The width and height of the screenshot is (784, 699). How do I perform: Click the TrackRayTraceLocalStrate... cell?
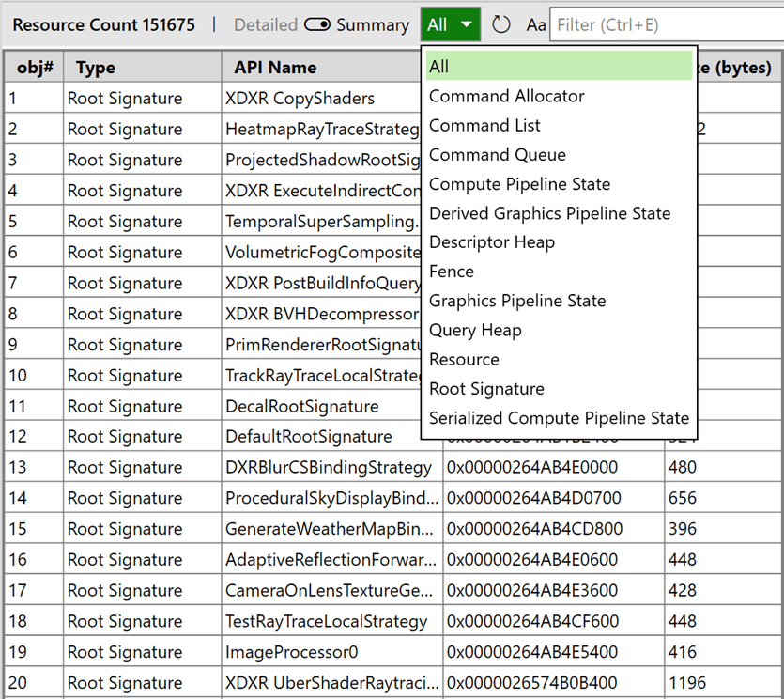[x=322, y=375]
